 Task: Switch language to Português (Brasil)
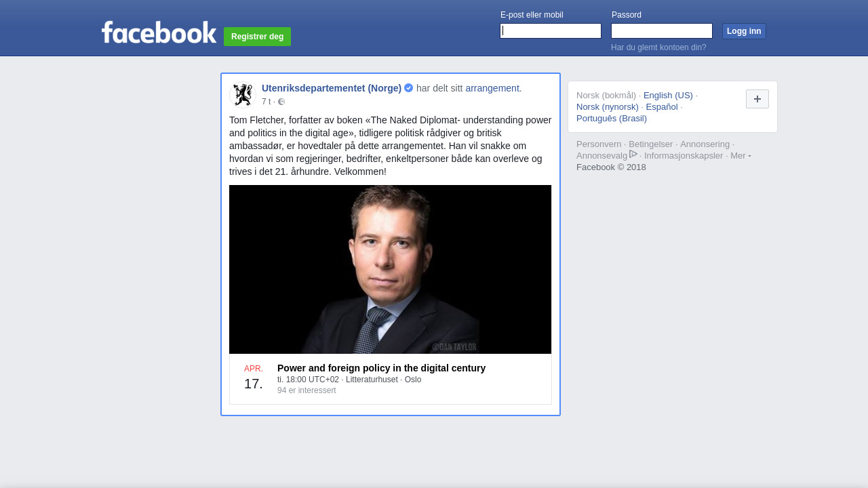pyautogui.click(x=612, y=119)
